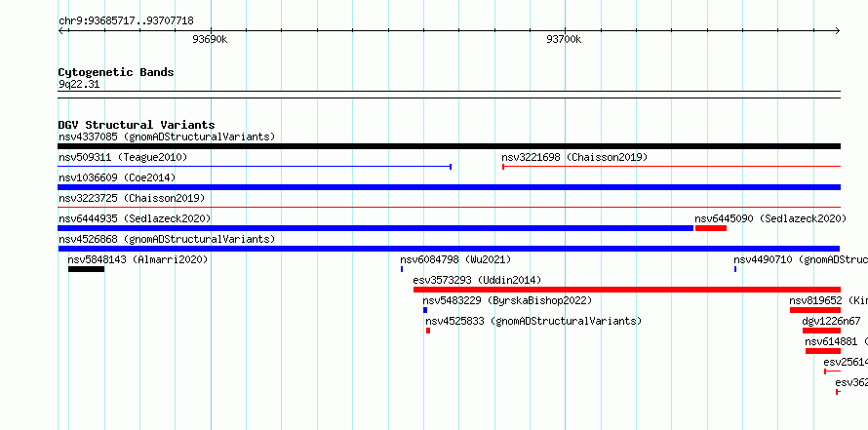Screen dimensions: 868x430
Task: Click the left arrow on ruler
Action: coord(61,31)
